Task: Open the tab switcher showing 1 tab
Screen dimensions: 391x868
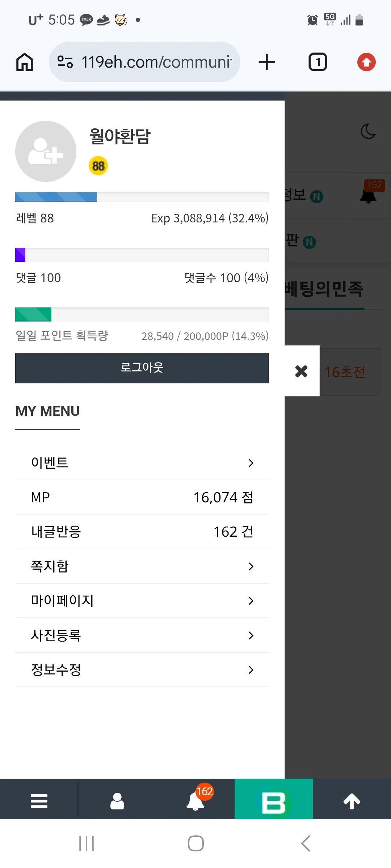Action: click(318, 62)
